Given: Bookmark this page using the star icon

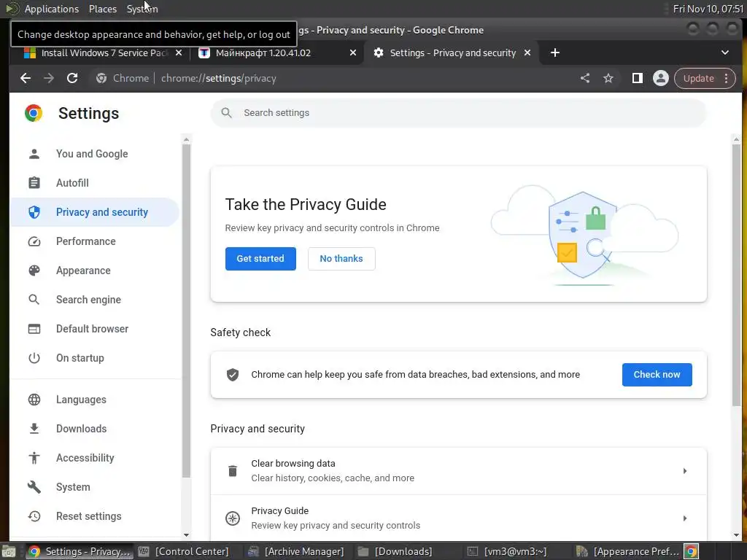Looking at the screenshot, I should coord(608,78).
